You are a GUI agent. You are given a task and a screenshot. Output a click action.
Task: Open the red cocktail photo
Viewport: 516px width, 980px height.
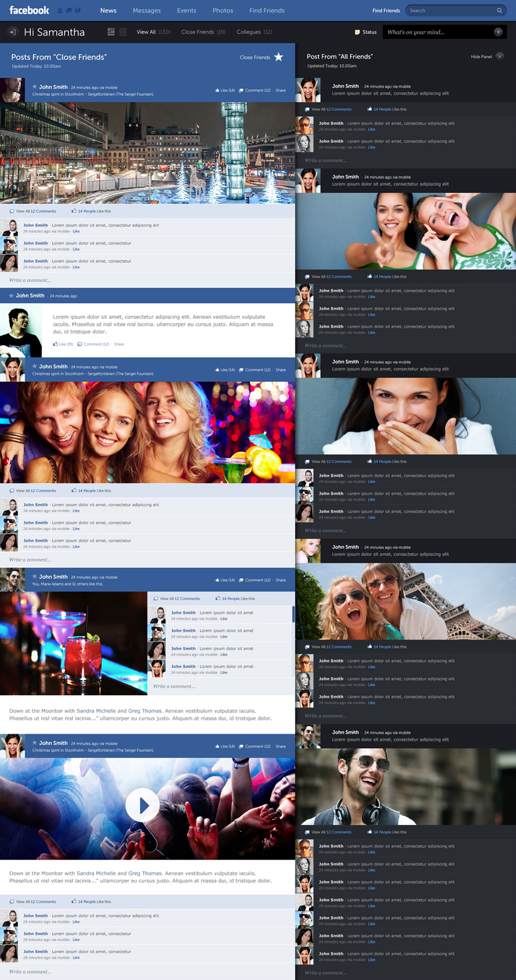coord(73,643)
